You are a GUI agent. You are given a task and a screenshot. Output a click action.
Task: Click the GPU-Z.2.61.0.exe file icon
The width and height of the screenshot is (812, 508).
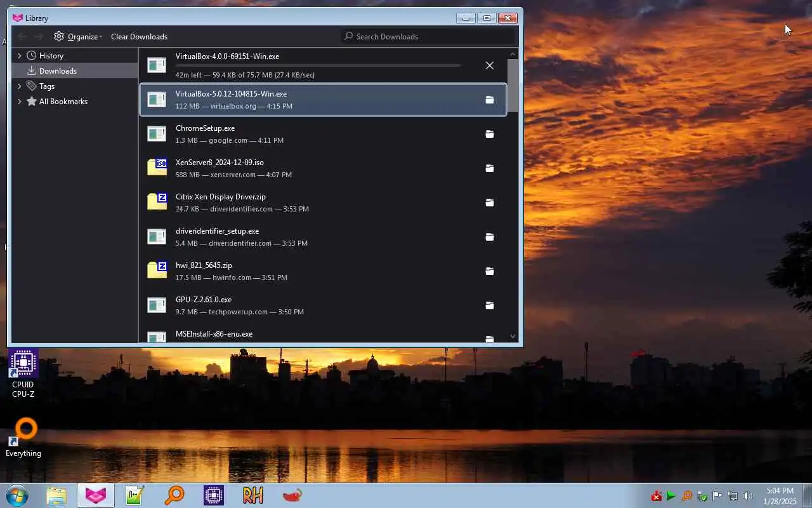pyautogui.click(x=157, y=305)
